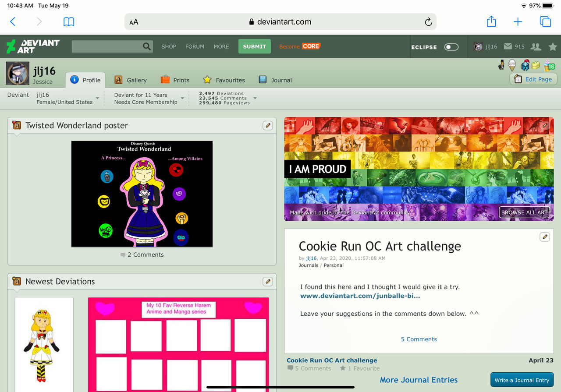561x392 pixels.
Task: Edit the I AM PROUD banner widget
Action: click(x=545, y=125)
